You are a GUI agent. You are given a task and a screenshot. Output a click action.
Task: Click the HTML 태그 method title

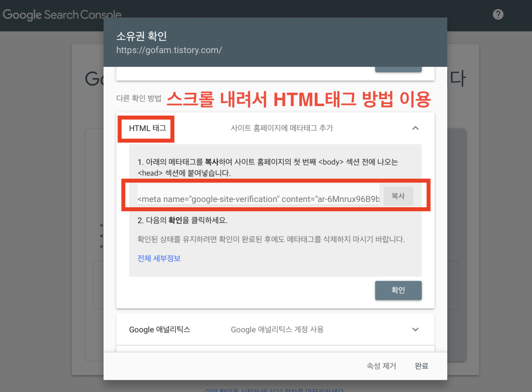click(x=148, y=128)
